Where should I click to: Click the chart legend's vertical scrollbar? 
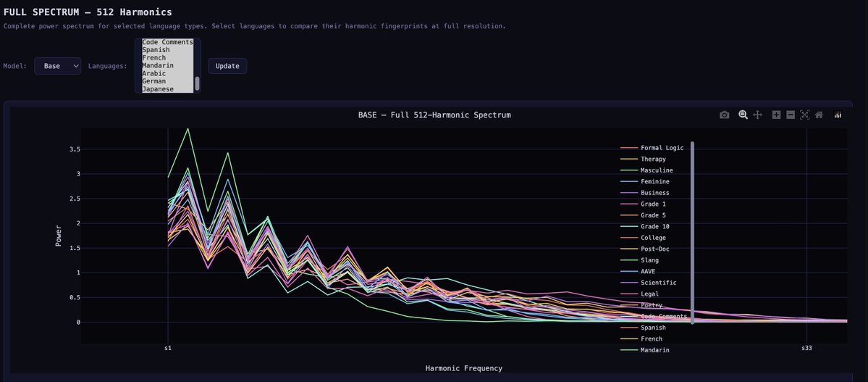[x=692, y=233]
